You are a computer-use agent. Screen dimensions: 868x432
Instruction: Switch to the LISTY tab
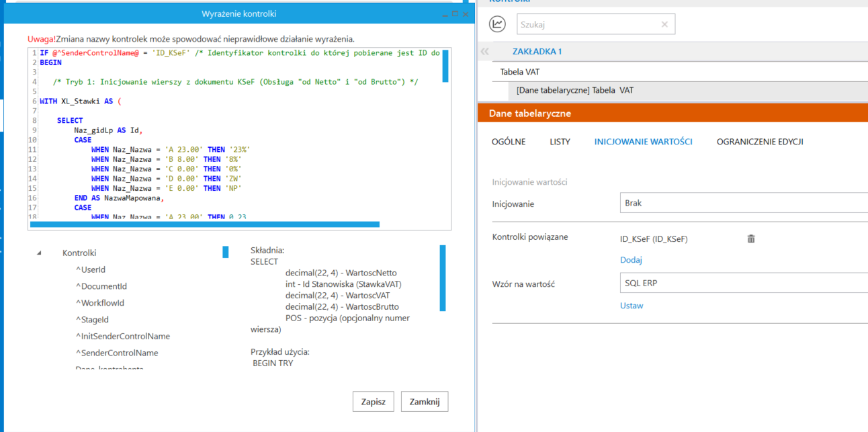[560, 142]
